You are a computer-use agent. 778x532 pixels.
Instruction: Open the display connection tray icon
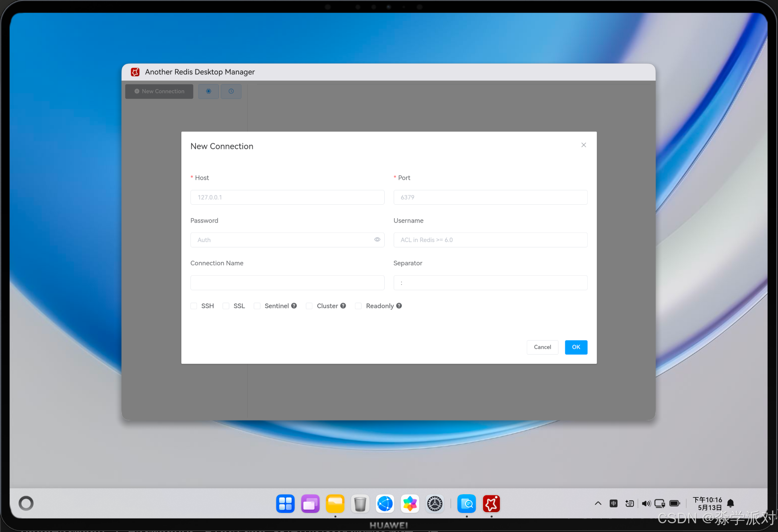(660, 503)
